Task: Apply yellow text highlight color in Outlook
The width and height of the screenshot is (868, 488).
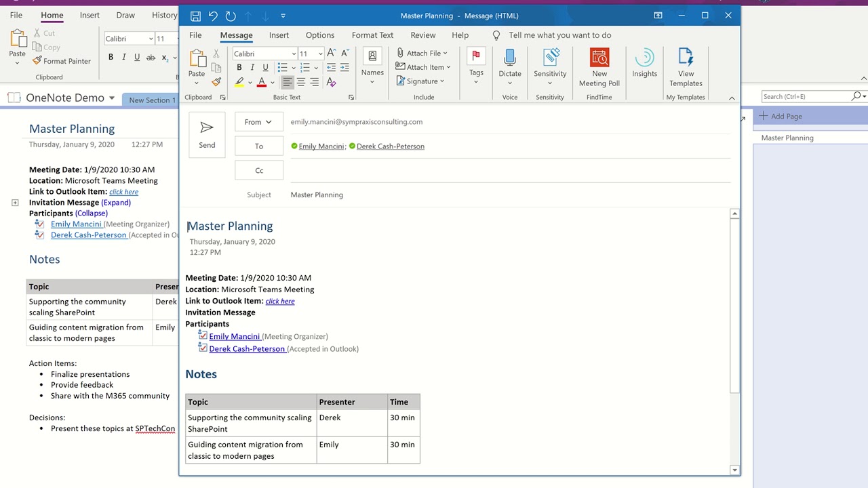Action: 239,82
